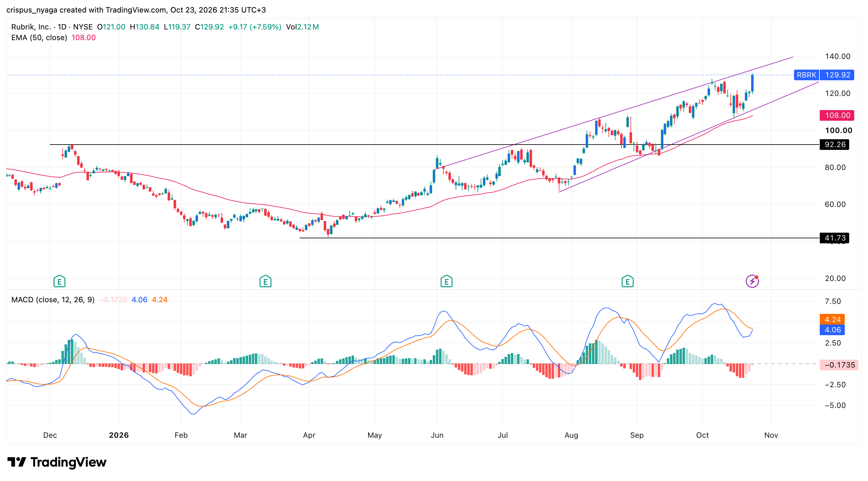The width and height of the screenshot is (868, 481).
Task: Click the −5.00 MACD axis label
Action: 835,405
